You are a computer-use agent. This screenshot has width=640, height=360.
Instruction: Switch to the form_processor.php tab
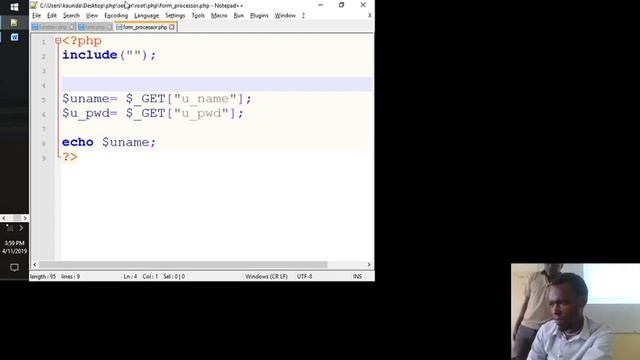145,27
